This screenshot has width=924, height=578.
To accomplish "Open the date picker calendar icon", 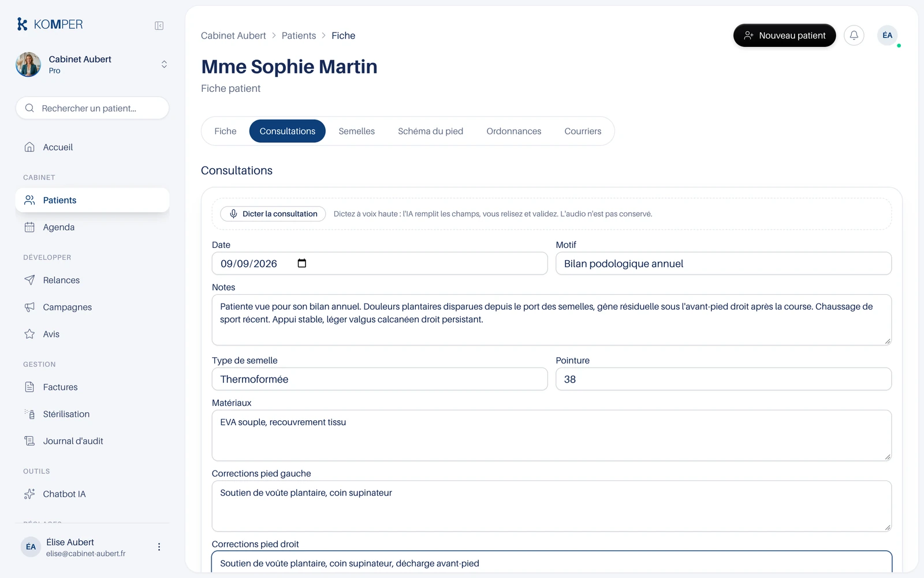I will click(x=301, y=264).
